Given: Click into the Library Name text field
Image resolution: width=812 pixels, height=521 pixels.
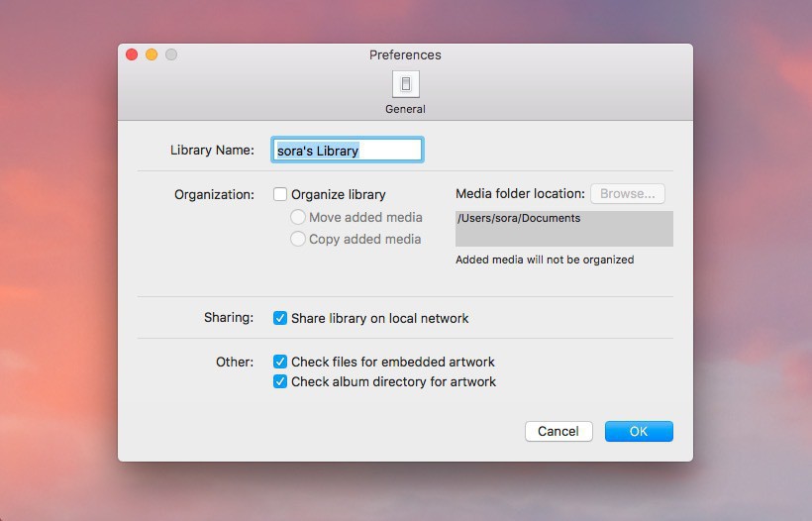Looking at the screenshot, I should click(x=348, y=151).
